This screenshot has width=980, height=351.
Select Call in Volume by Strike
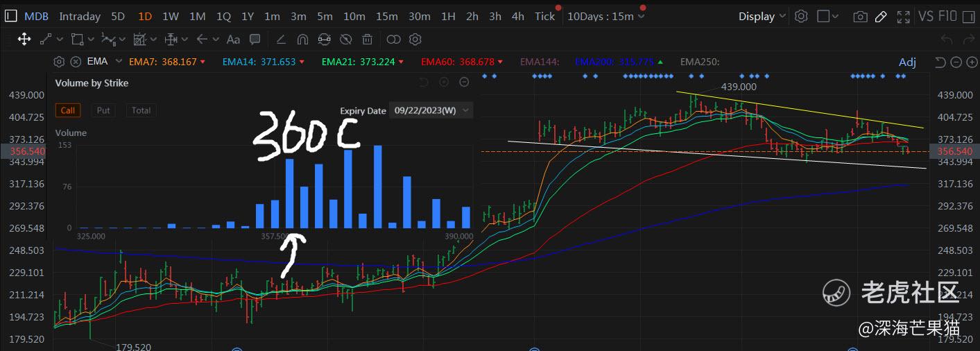point(68,110)
